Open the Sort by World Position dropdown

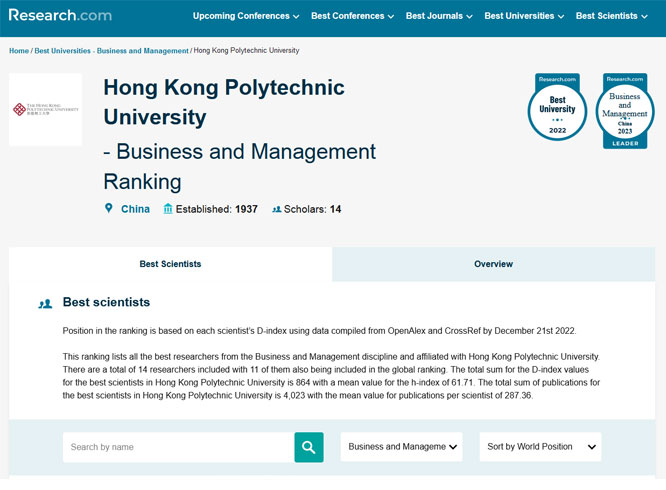pyautogui.click(x=540, y=447)
